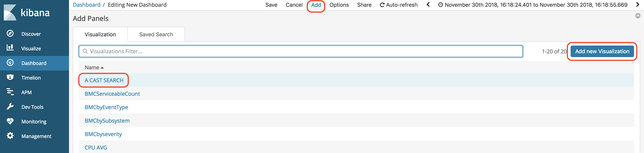
Task: Click the next time range arrow
Action: (637, 4)
